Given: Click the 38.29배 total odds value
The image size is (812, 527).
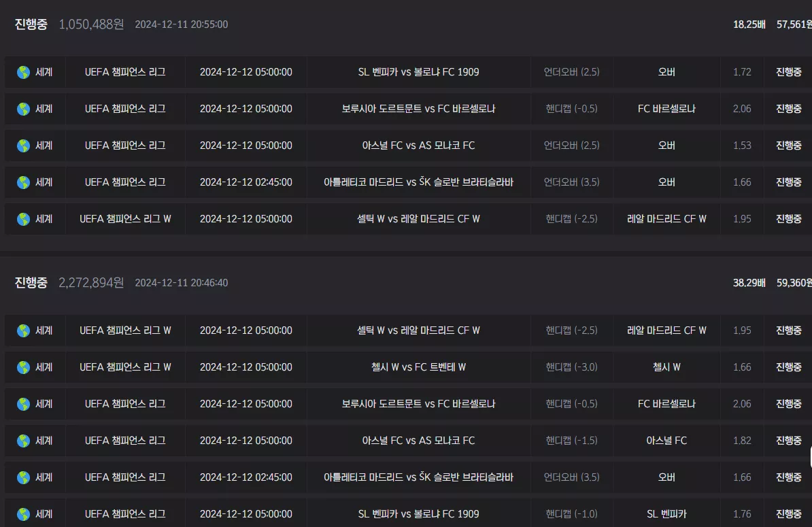Looking at the screenshot, I should pyautogui.click(x=749, y=283).
